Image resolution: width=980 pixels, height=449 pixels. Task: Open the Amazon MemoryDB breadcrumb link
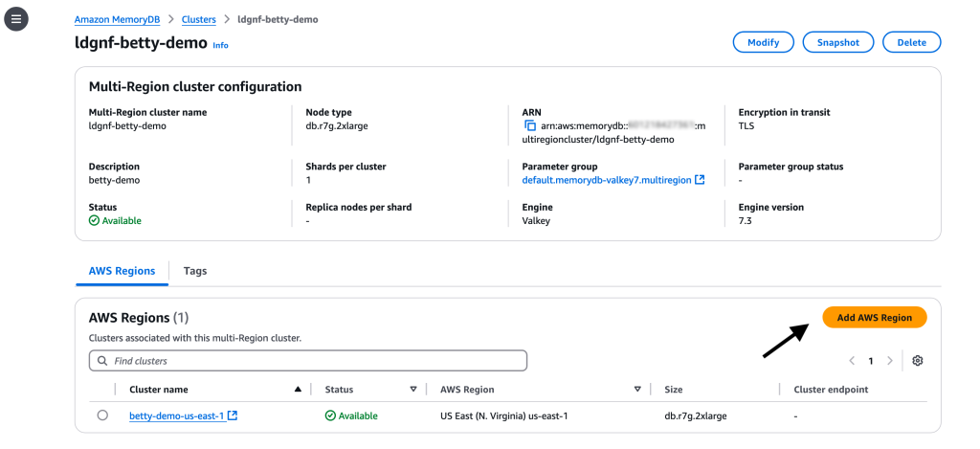pyautogui.click(x=118, y=19)
